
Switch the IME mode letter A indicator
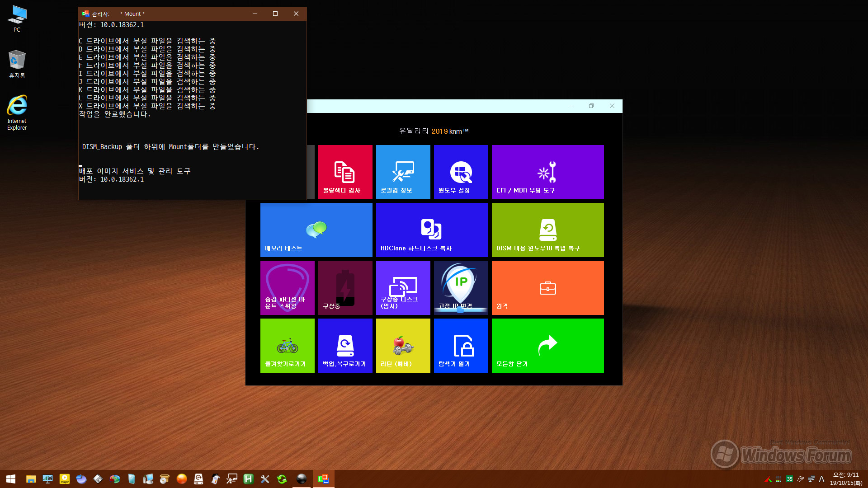tap(821, 479)
